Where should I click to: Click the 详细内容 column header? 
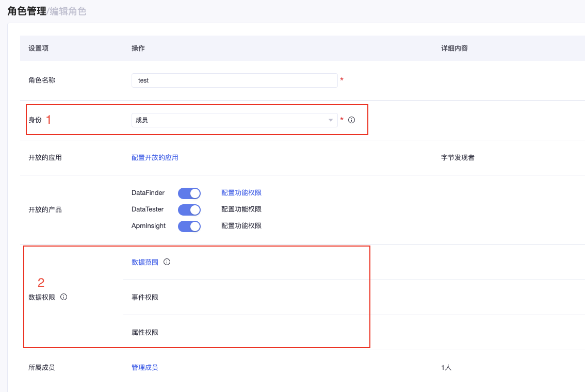tap(454, 48)
